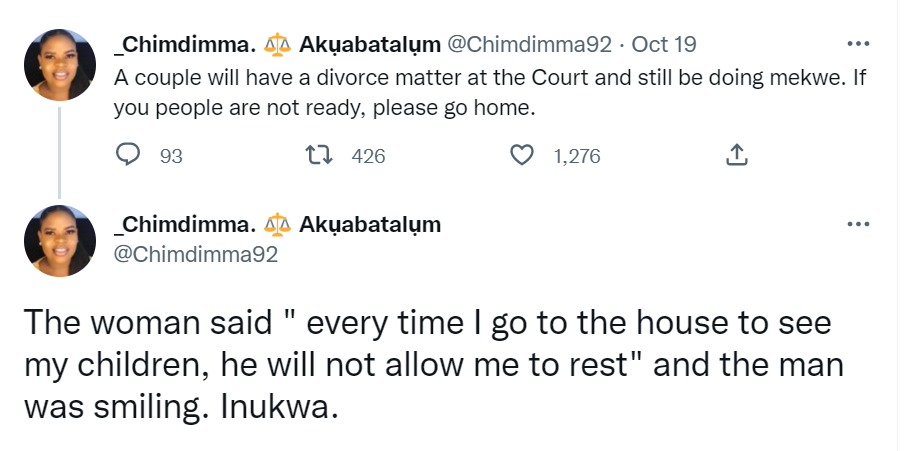Click the top tweet's profile avatar
Image resolution: width=906 pixels, height=451 pixels.
pos(60,64)
